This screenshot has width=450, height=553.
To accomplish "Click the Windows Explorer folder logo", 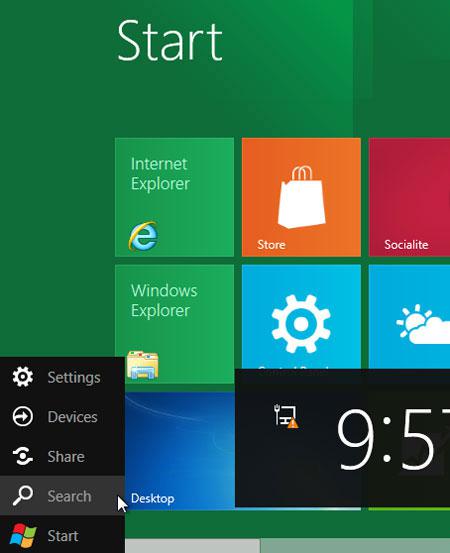I will (x=142, y=365).
